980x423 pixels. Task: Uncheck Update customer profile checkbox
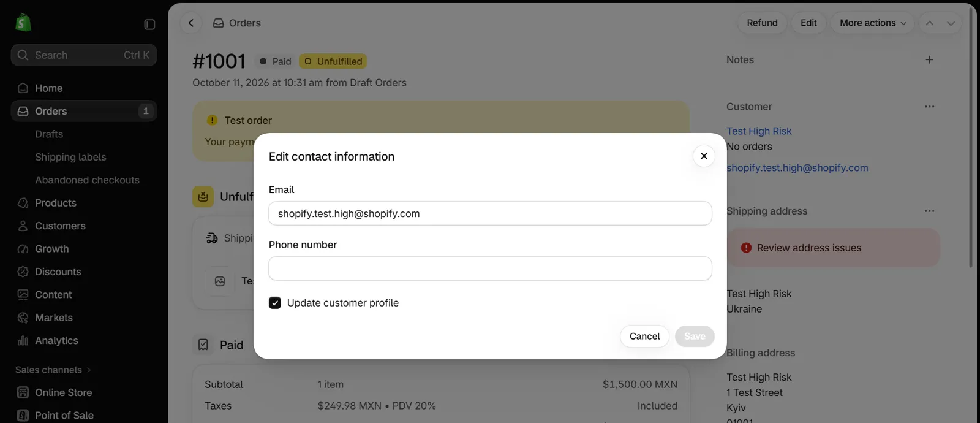(275, 303)
